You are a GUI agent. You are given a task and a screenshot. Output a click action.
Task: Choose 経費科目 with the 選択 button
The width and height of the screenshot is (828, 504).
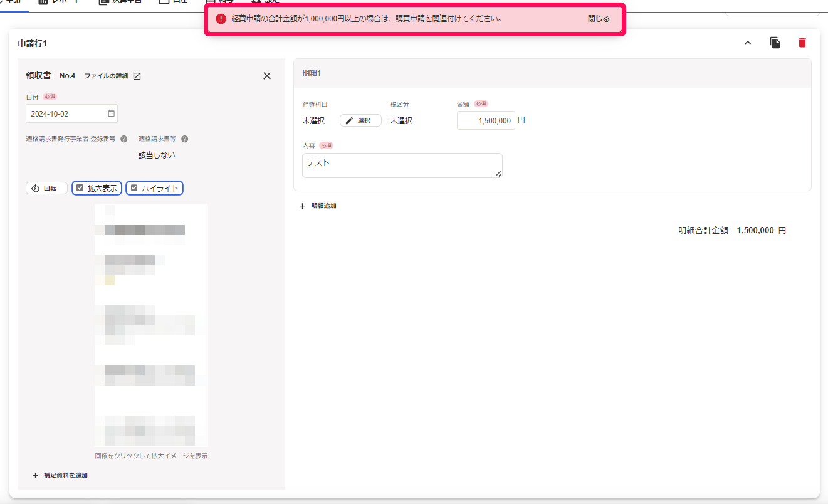click(360, 120)
